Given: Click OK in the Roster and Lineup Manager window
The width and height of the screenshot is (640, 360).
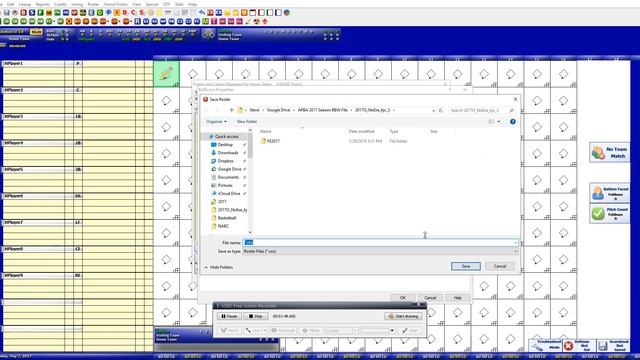Looking at the screenshot, I should pos(403,298).
